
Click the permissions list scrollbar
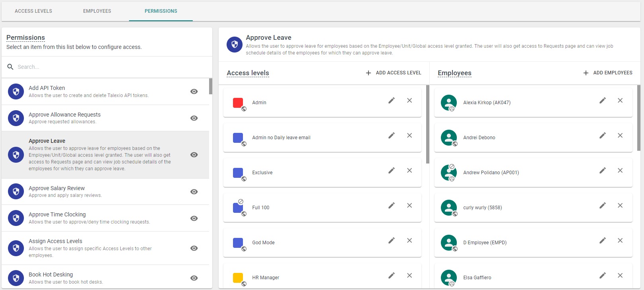point(211,86)
